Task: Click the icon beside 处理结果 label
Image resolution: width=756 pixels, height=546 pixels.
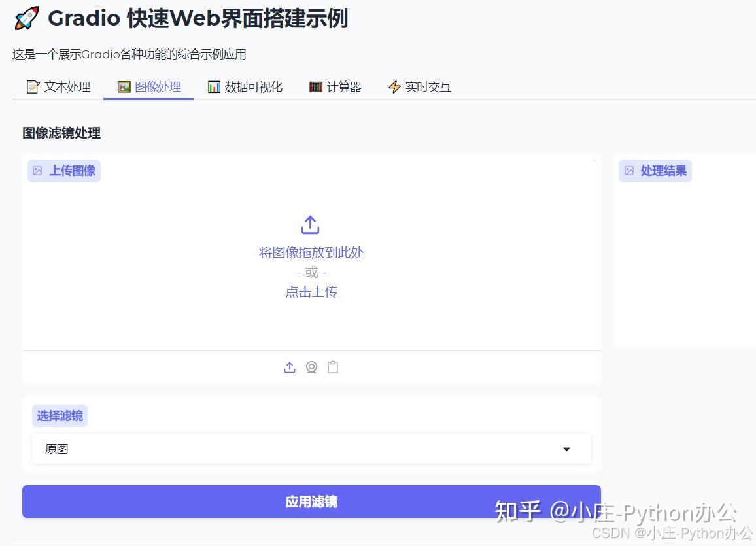Action: (628, 170)
